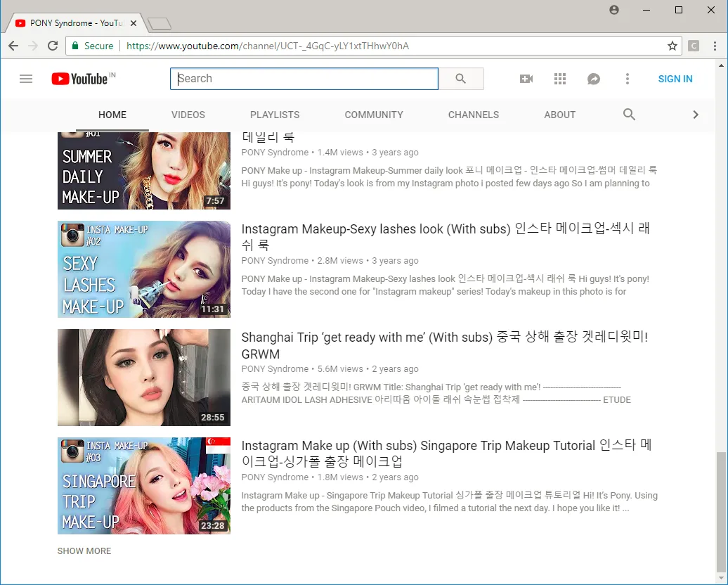Click the SIGN IN link
The image size is (728, 585).
[675, 79]
